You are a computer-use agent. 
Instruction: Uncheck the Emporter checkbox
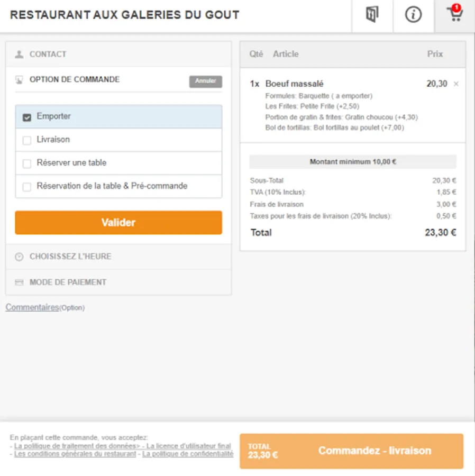coord(27,117)
